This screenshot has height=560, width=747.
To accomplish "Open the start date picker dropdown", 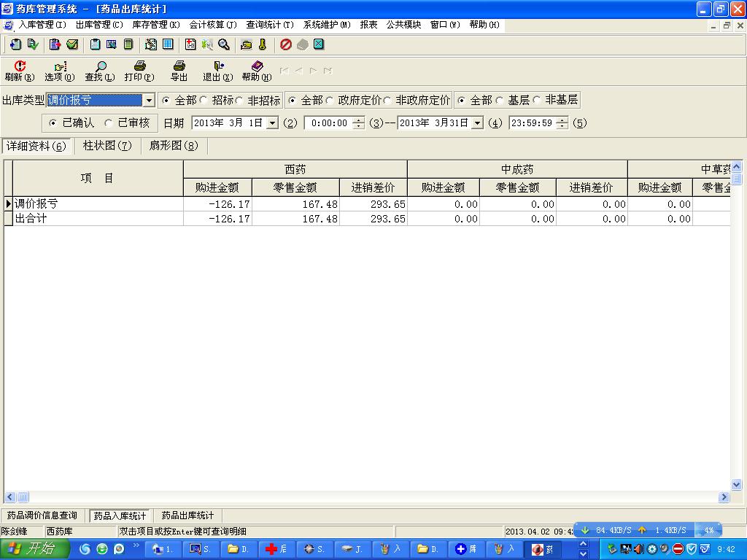I will click(x=272, y=123).
